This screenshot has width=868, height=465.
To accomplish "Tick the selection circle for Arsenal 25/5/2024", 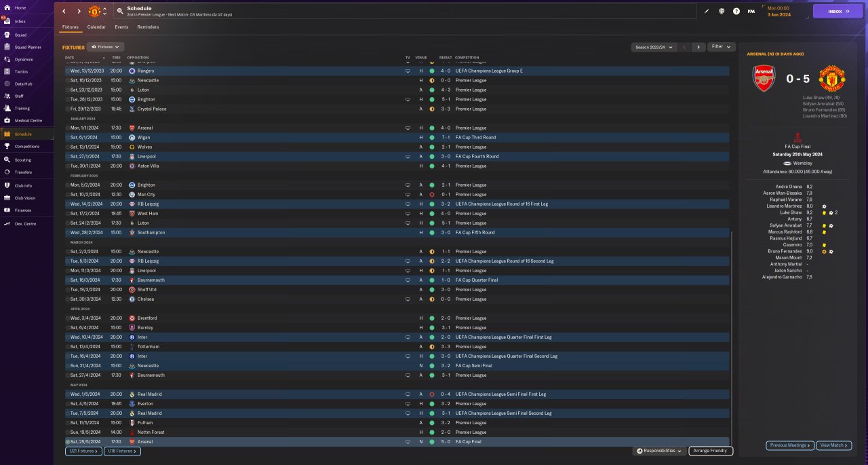I will (68, 441).
